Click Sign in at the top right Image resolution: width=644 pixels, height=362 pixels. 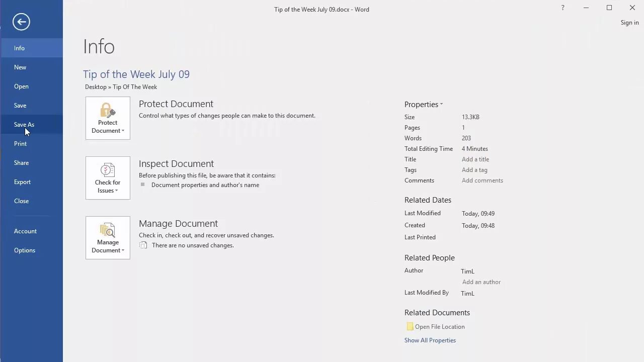click(x=629, y=23)
